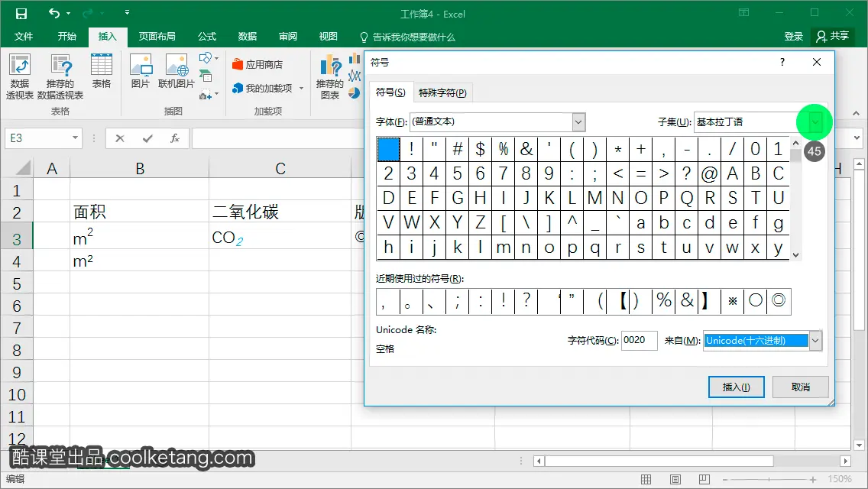
Task: Switch to the Review (审阅) tab
Action: (x=288, y=37)
